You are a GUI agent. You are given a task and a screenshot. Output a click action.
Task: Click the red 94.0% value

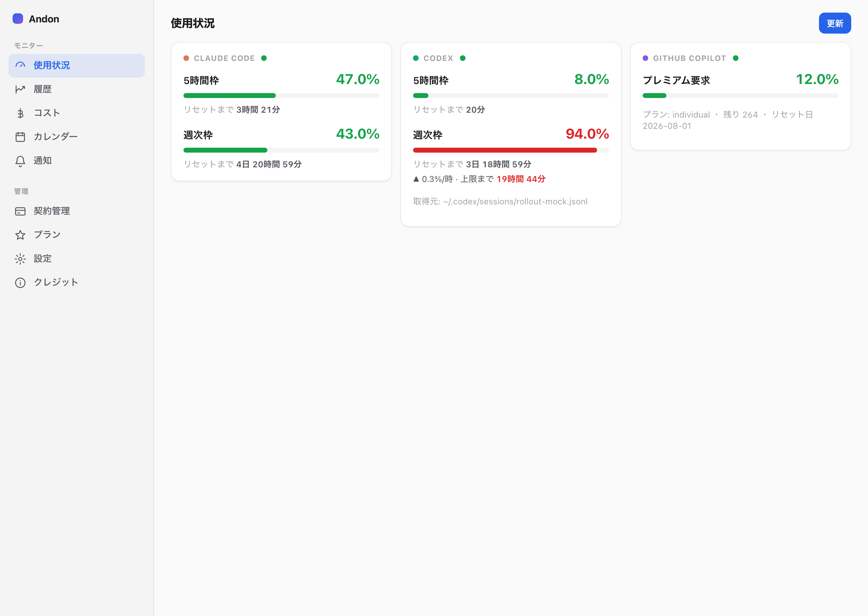coord(587,134)
